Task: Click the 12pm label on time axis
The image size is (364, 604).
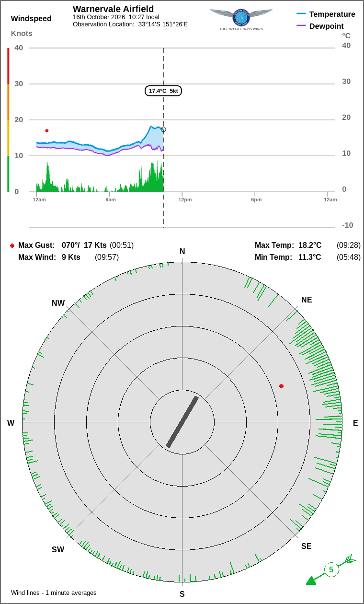Action: 185,199
